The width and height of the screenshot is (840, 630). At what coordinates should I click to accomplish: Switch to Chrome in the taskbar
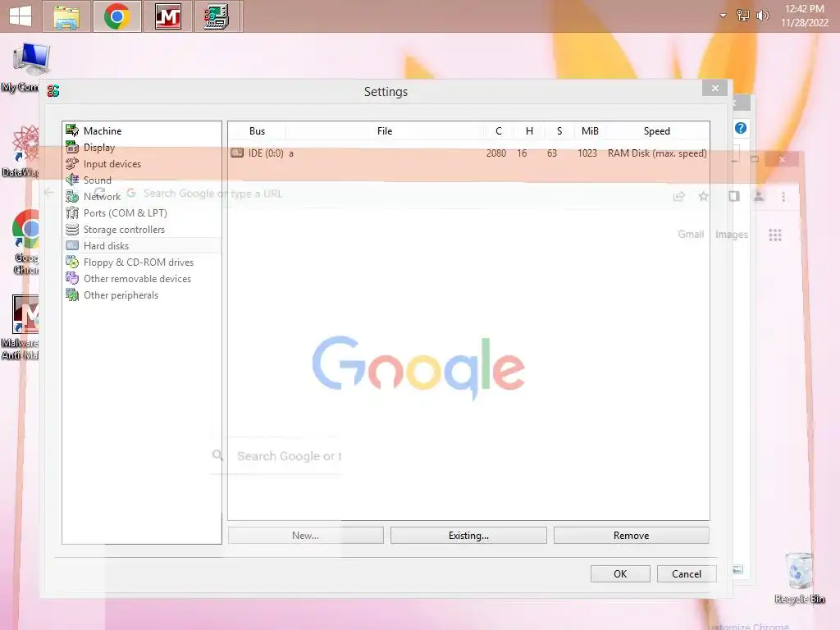[x=117, y=16]
